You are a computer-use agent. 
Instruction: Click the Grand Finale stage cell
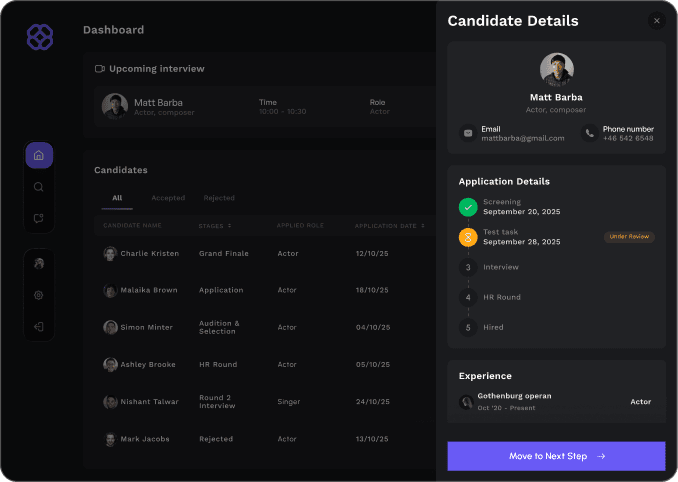224,254
